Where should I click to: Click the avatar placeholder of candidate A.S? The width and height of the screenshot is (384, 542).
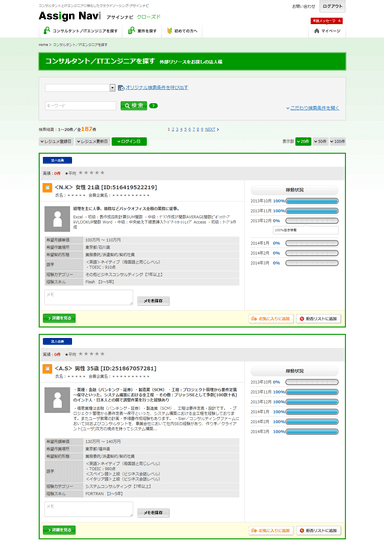[57, 400]
